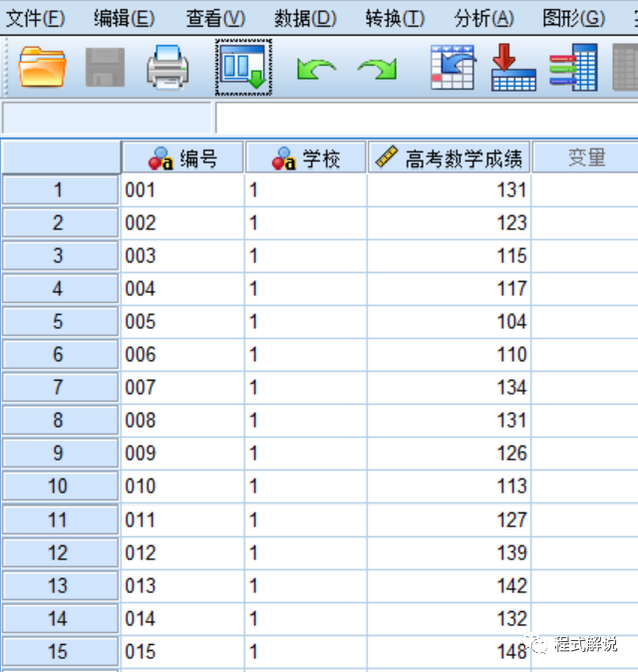
Task: Click the score cell 115 in row 3
Action: (x=449, y=256)
